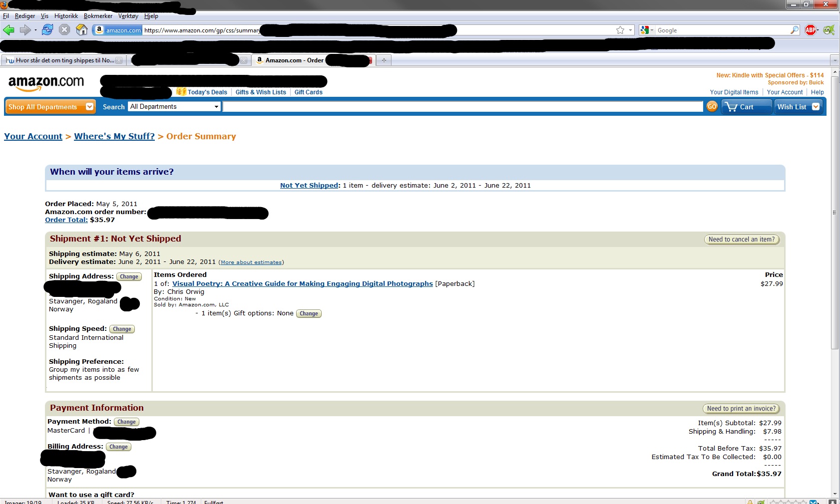Open the Adblock Plus dropdown arrow
840x504 pixels.
818,30
